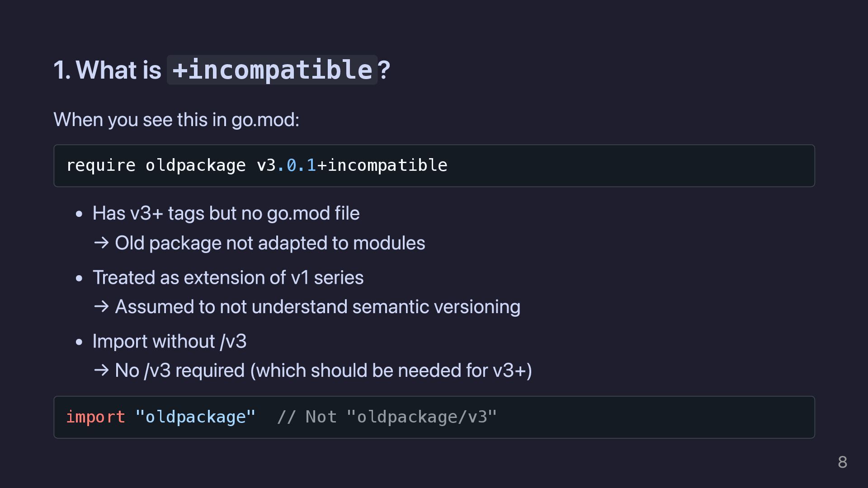Click the "Treated as extension of v1 series" text
Image resolution: width=868 pixels, height=488 pixels.
click(x=228, y=277)
